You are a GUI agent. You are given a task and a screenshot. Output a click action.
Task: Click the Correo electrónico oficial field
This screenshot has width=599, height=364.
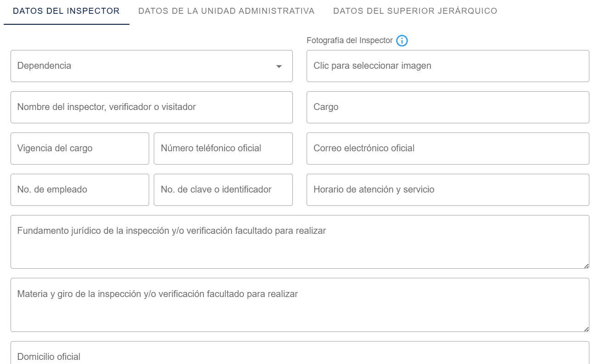[448, 149]
